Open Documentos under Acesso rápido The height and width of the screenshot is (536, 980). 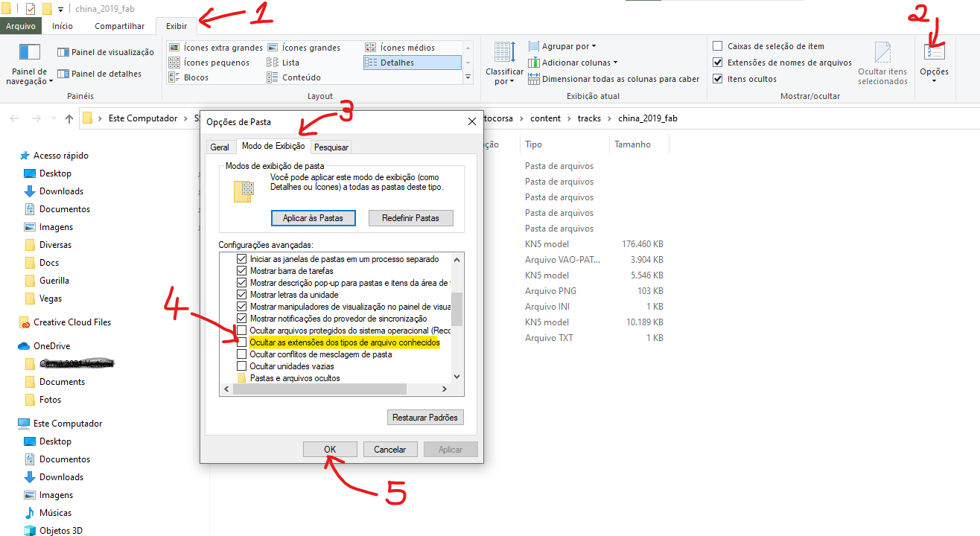(x=57, y=209)
